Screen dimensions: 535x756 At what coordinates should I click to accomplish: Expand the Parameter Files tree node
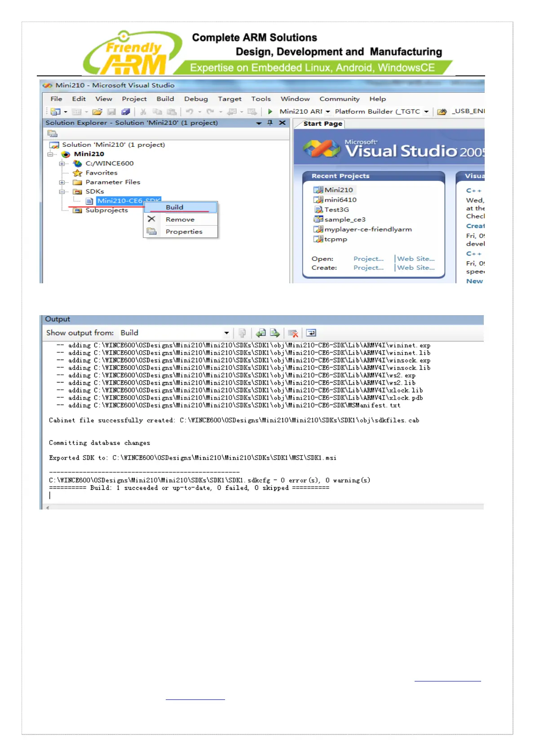62,182
